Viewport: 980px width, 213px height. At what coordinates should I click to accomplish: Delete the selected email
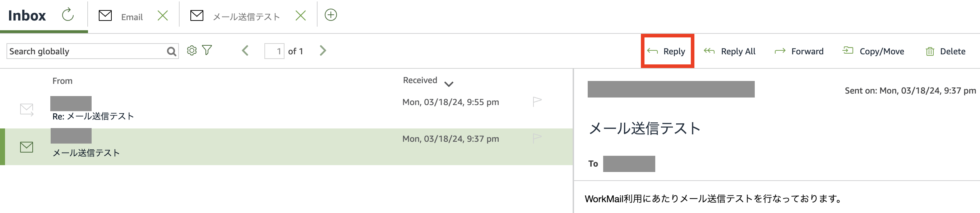946,51
